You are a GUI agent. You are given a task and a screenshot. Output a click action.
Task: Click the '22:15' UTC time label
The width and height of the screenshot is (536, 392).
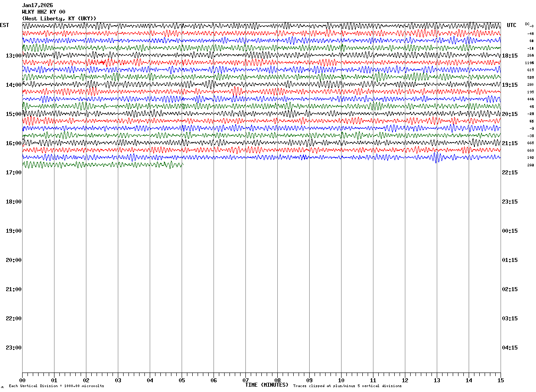tap(510, 173)
